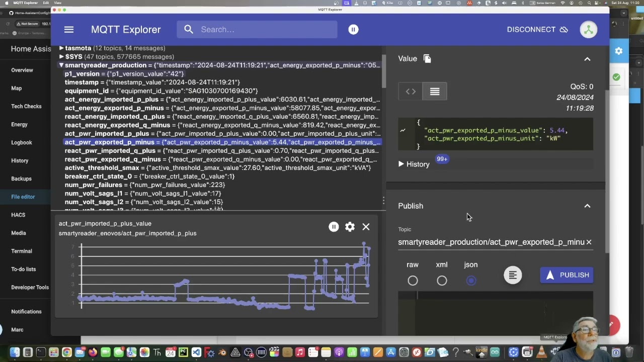Select the raw payload format
644x362 pixels.
413,281
